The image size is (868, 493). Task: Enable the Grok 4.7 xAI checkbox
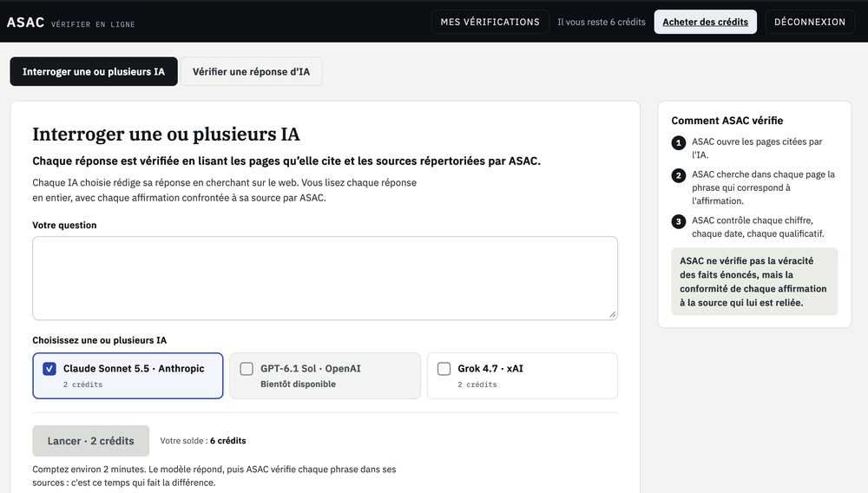444,369
